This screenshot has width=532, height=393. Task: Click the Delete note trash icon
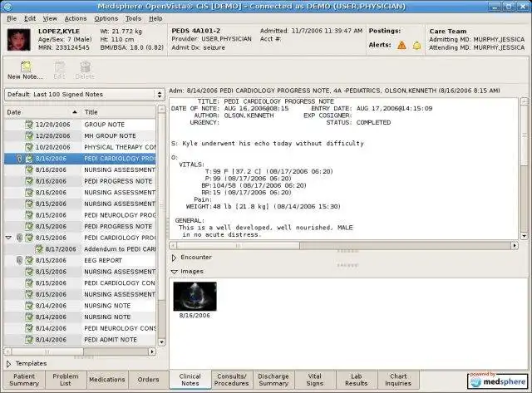[85, 66]
